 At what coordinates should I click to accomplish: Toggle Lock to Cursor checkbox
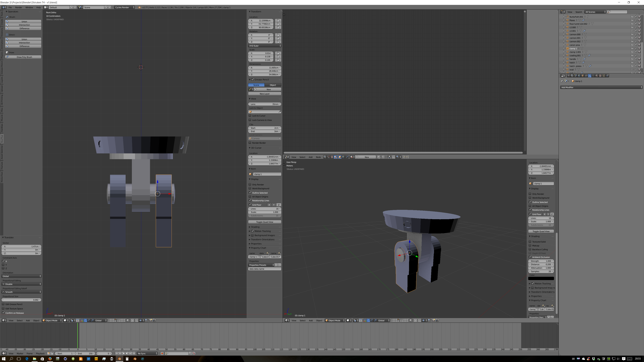250,116
